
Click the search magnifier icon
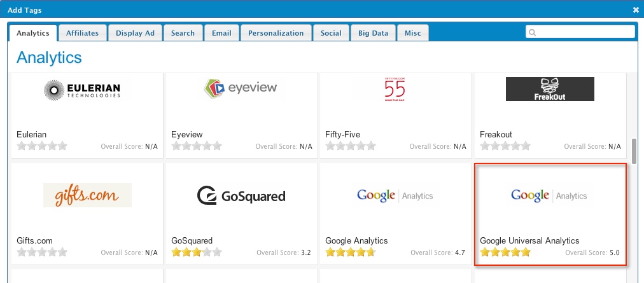click(533, 32)
